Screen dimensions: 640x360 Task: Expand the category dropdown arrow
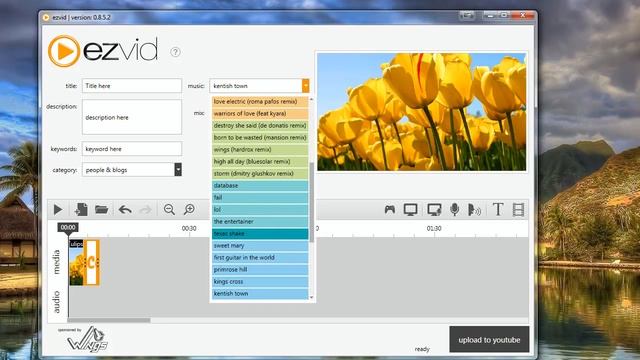[x=178, y=169]
